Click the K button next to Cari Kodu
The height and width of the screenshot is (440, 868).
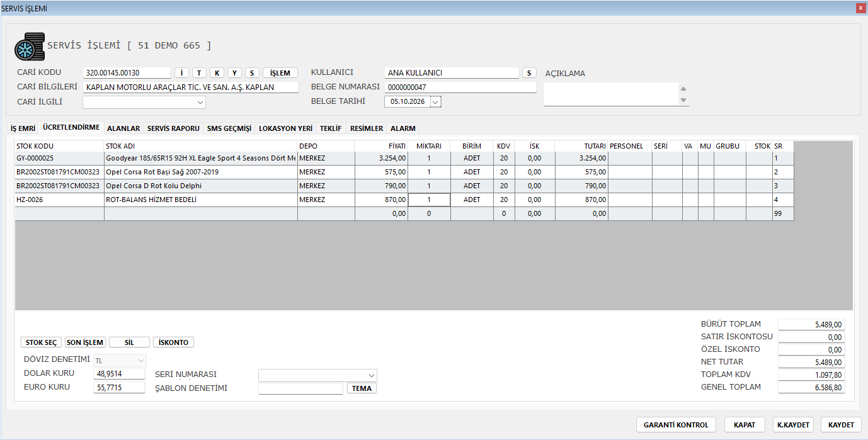click(x=217, y=73)
